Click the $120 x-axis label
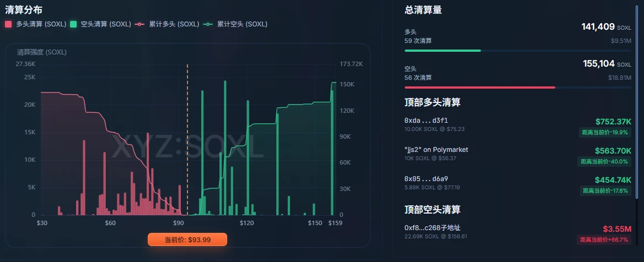 point(247,223)
